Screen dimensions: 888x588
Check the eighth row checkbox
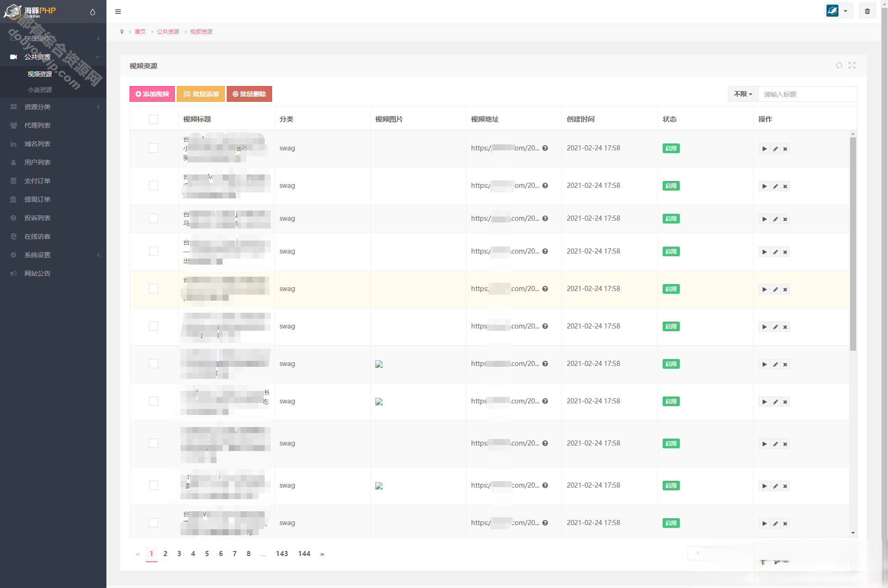tap(154, 401)
